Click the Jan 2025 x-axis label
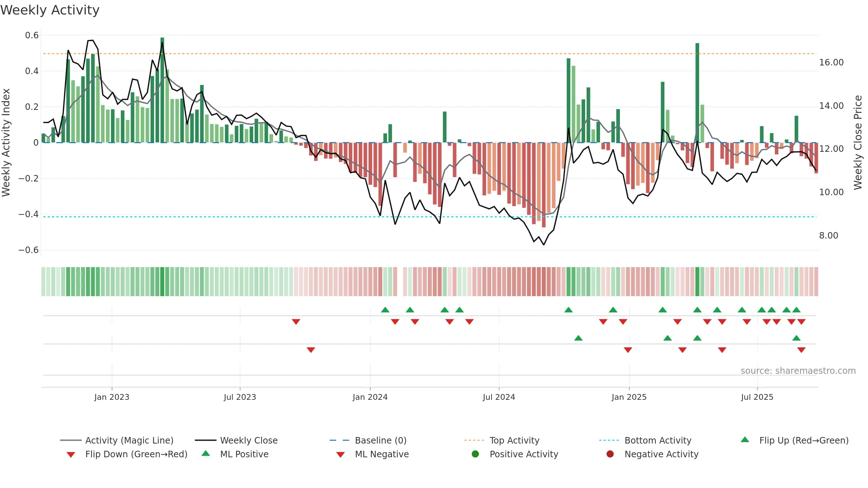868x488 pixels. (x=629, y=397)
